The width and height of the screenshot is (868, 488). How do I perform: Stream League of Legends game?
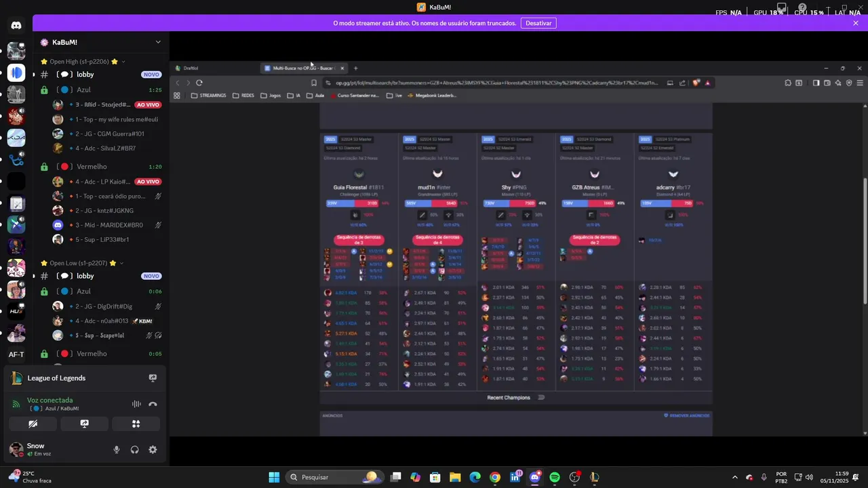(153, 378)
